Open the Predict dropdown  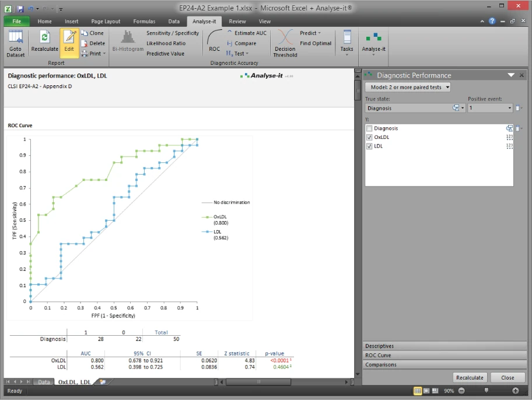pos(310,33)
